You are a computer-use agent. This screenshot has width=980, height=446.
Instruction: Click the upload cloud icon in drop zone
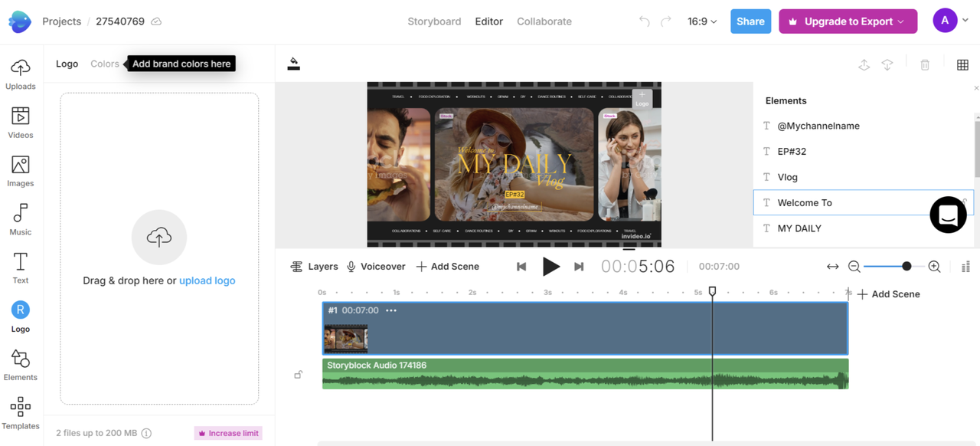pyautogui.click(x=159, y=238)
